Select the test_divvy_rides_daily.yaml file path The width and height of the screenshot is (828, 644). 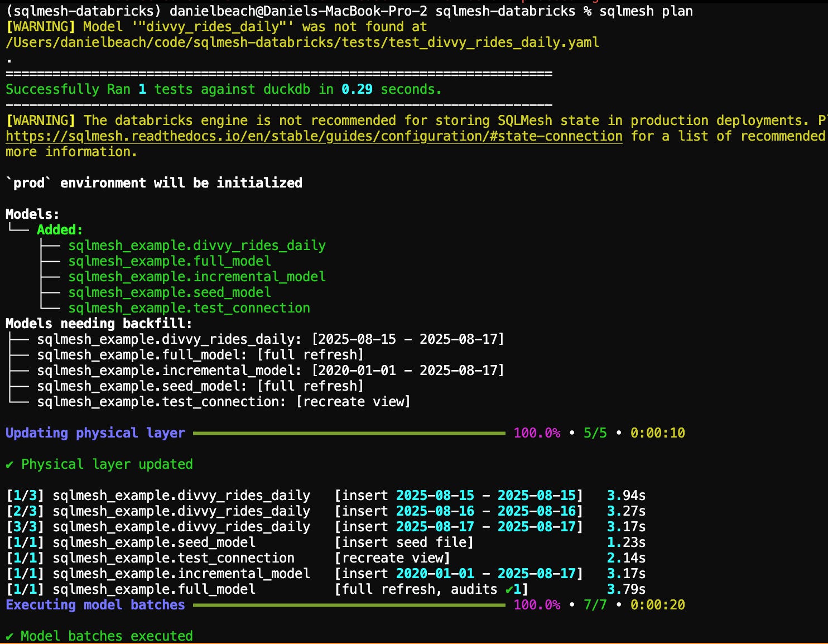coord(301,42)
